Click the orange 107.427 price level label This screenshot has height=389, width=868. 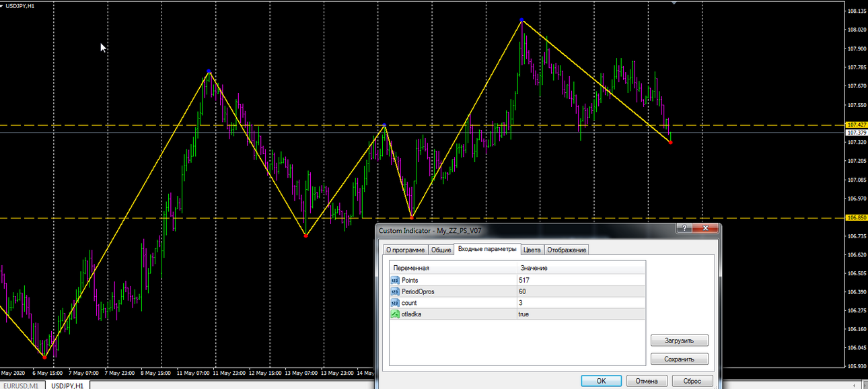[857, 125]
